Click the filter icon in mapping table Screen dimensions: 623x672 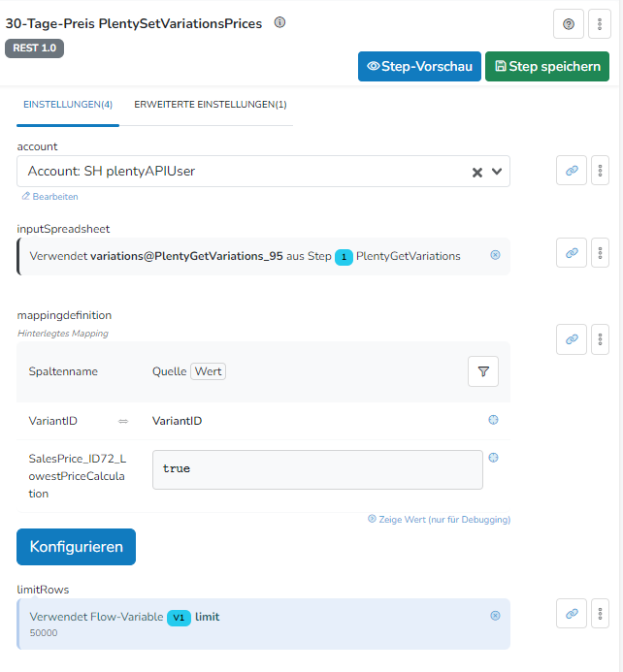click(483, 371)
